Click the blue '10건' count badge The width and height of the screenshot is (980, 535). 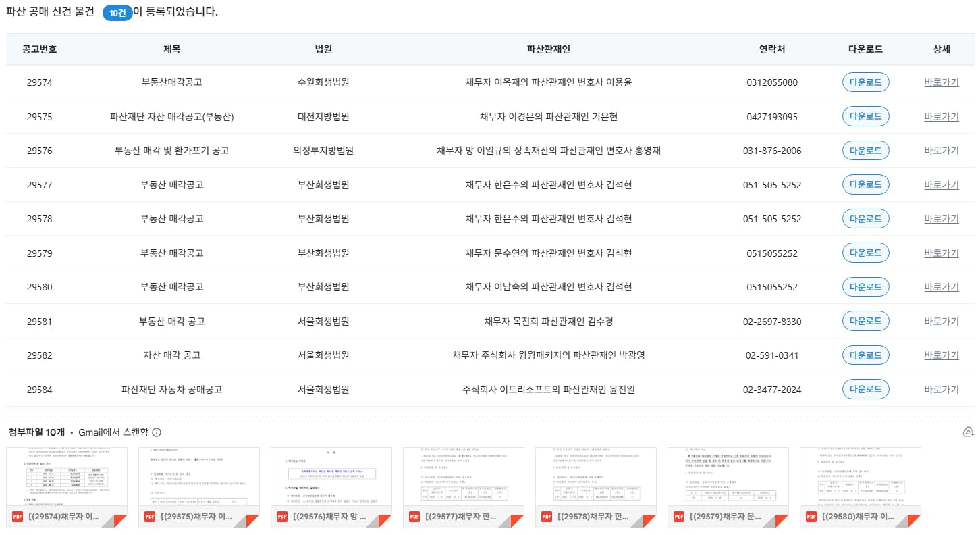[117, 13]
